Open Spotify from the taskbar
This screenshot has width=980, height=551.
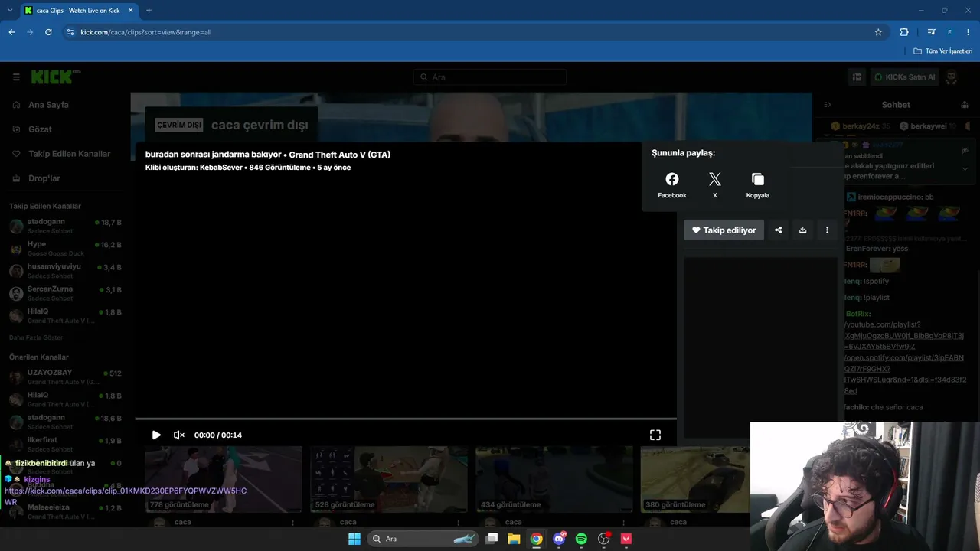(x=581, y=539)
